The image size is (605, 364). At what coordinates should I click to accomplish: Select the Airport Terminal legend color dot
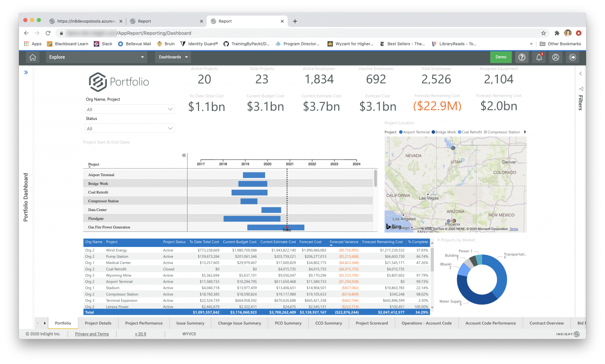pos(401,132)
